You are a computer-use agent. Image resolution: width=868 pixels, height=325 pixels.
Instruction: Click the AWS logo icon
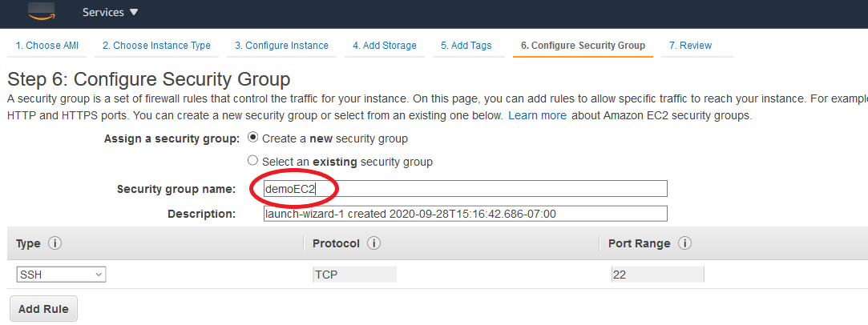(x=40, y=10)
